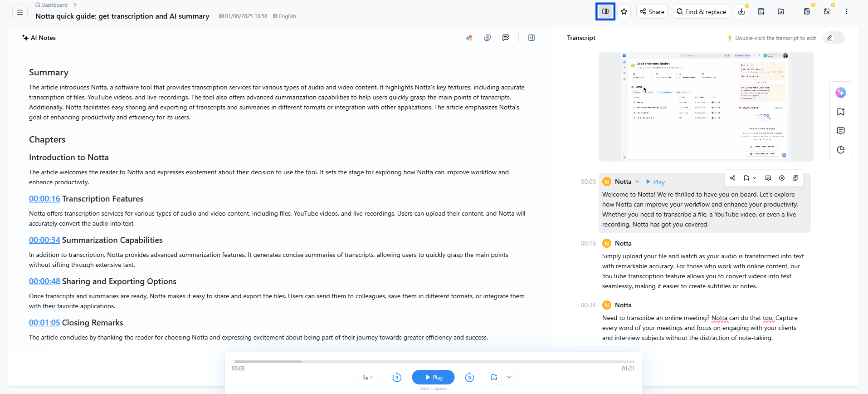Viewport: 868px width, 394px height.
Task: Add bookmark to first segment
Action: click(x=746, y=178)
